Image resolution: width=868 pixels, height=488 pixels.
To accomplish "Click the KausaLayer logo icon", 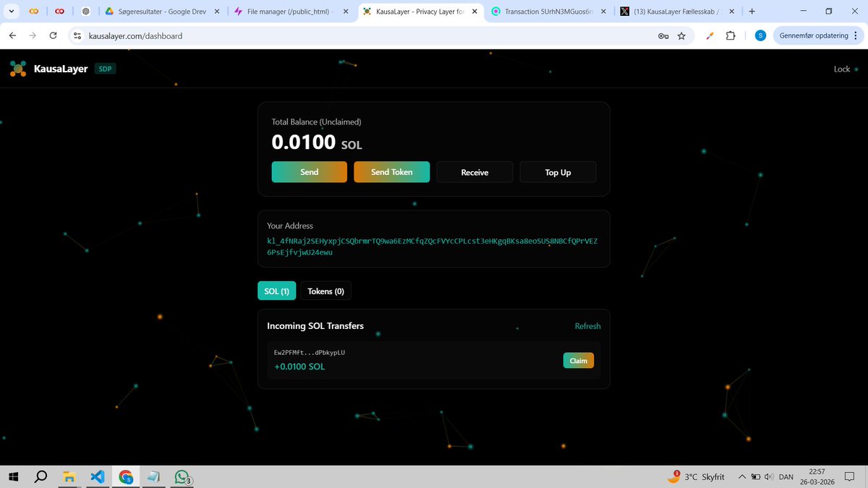I will click(18, 69).
